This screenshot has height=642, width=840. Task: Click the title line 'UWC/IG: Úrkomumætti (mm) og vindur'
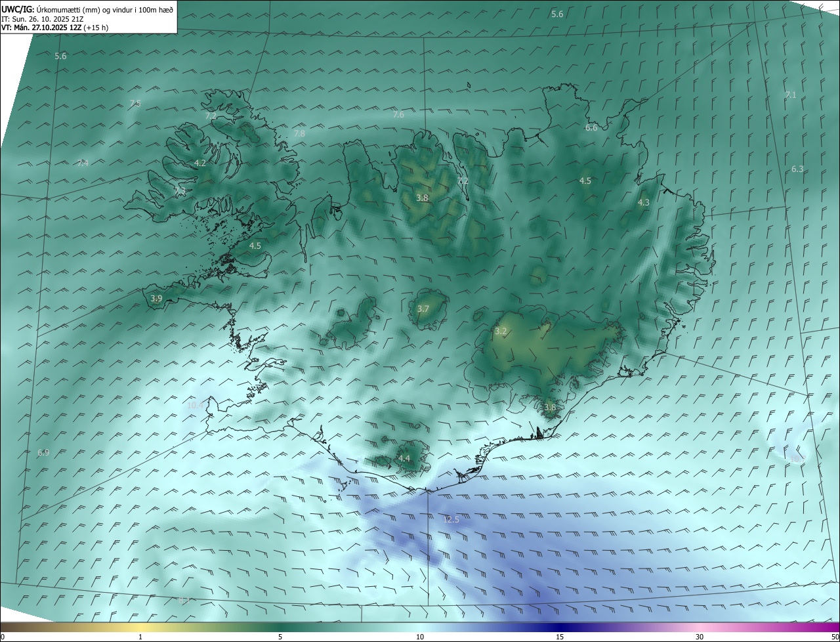coord(87,9)
